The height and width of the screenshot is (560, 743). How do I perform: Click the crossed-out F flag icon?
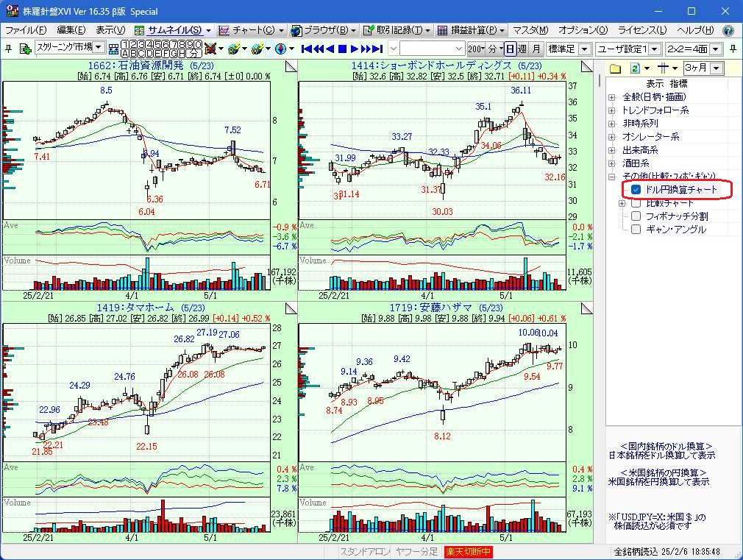pyautogui.click(x=210, y=49)
